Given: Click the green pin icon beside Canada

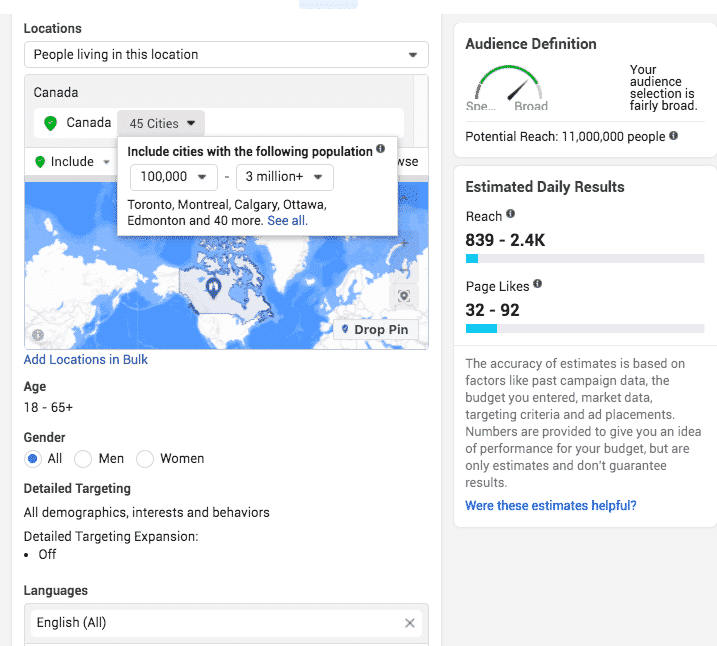Looking at the screenshot, I should [50, 123].
